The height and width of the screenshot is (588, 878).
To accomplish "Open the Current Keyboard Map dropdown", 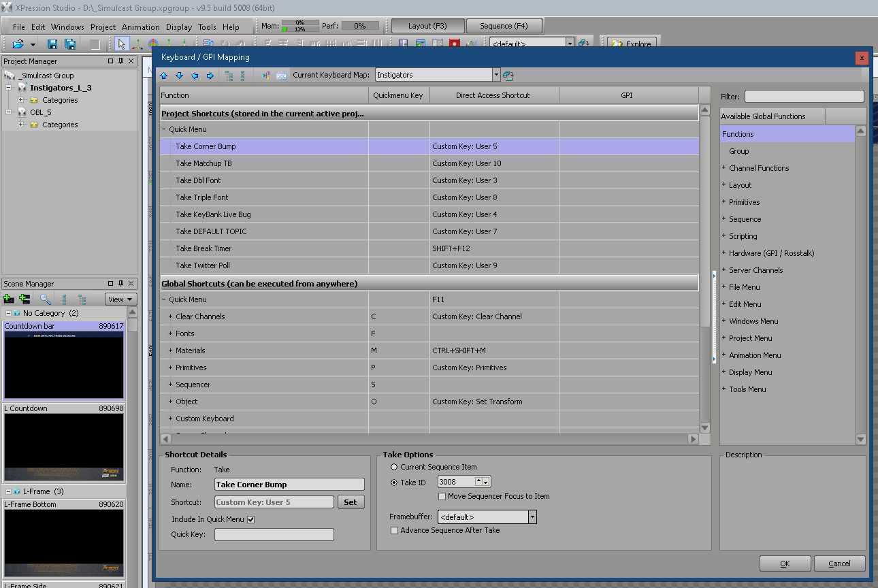I will (496, 75).
